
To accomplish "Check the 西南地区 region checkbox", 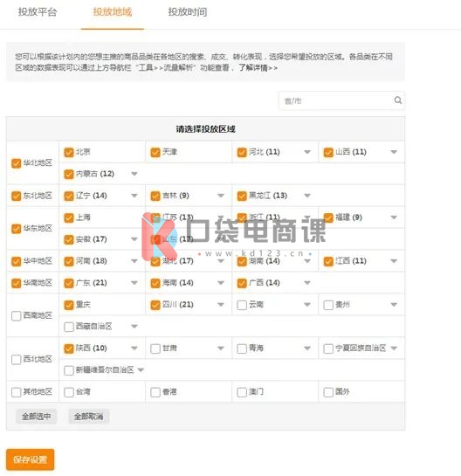I will point(16,316).
